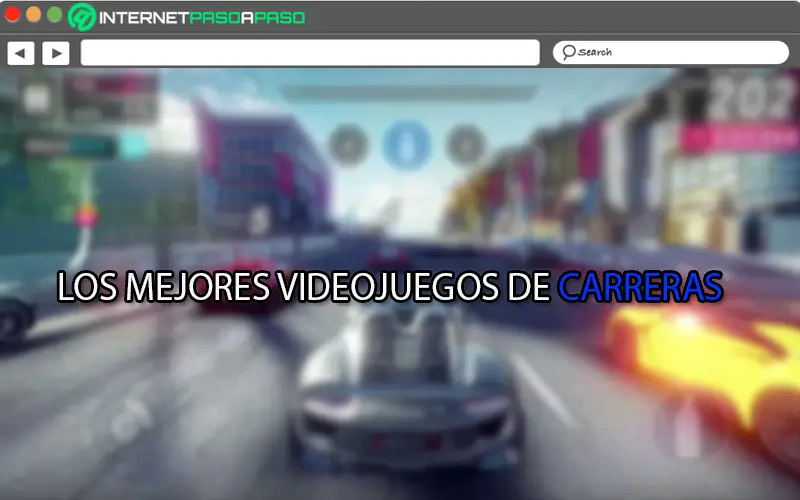
Task: Click the orange minimize window button
Action: click(x=34, y=14)
